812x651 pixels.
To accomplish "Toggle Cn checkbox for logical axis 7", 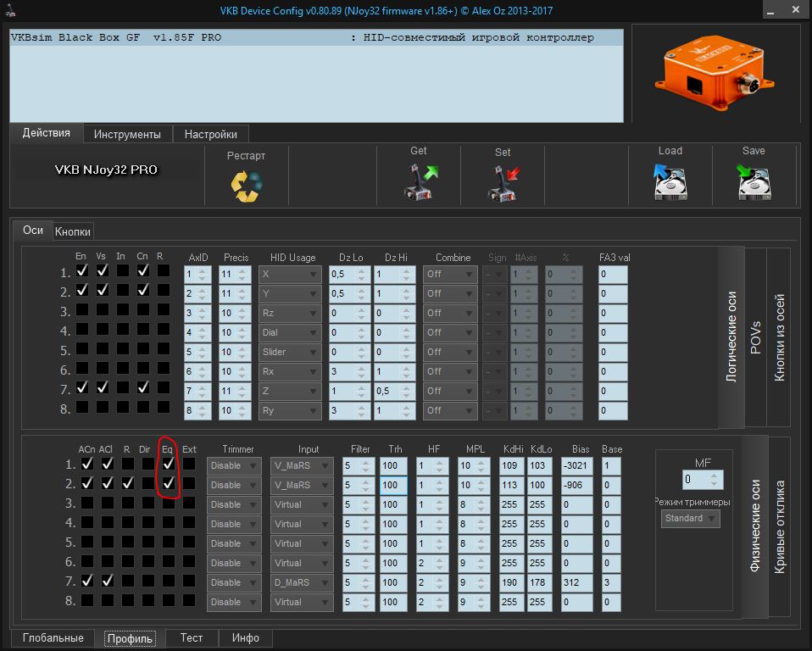I will [x=143, y=387].
